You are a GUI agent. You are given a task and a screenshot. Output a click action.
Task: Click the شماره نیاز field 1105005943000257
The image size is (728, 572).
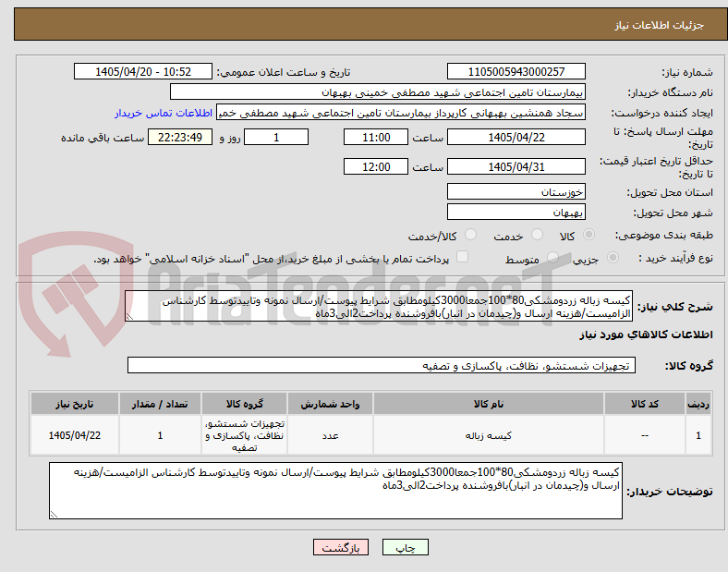tap(516, 71)
